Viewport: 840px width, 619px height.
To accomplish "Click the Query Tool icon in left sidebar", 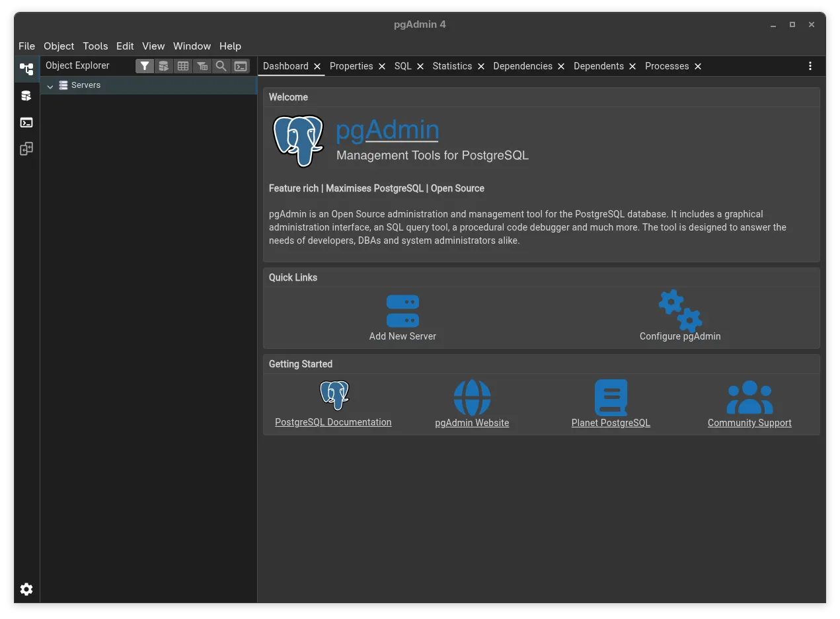I will tap(26, 96).
